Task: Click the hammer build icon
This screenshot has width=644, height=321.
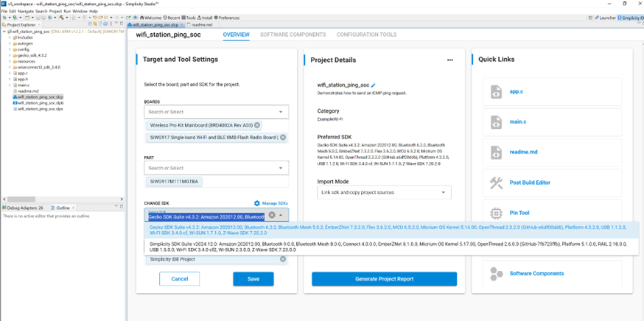Action: point(61,18)
